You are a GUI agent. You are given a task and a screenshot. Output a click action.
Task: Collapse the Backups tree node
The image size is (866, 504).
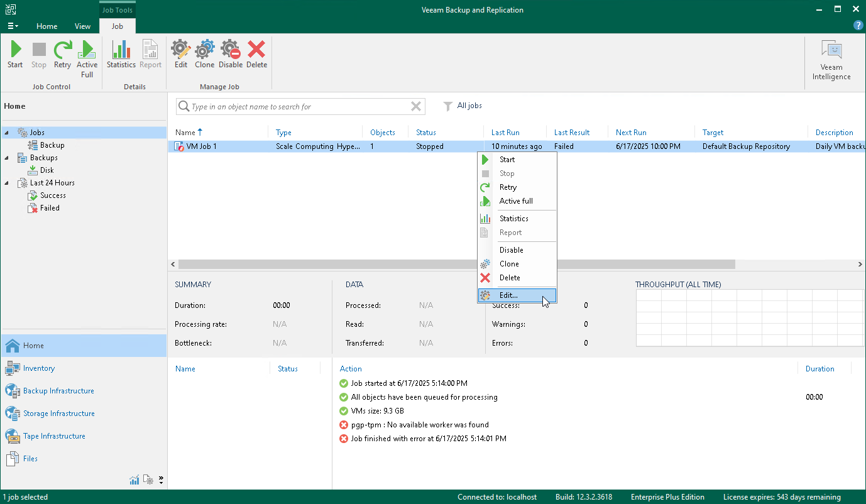(x=6, y=158)
